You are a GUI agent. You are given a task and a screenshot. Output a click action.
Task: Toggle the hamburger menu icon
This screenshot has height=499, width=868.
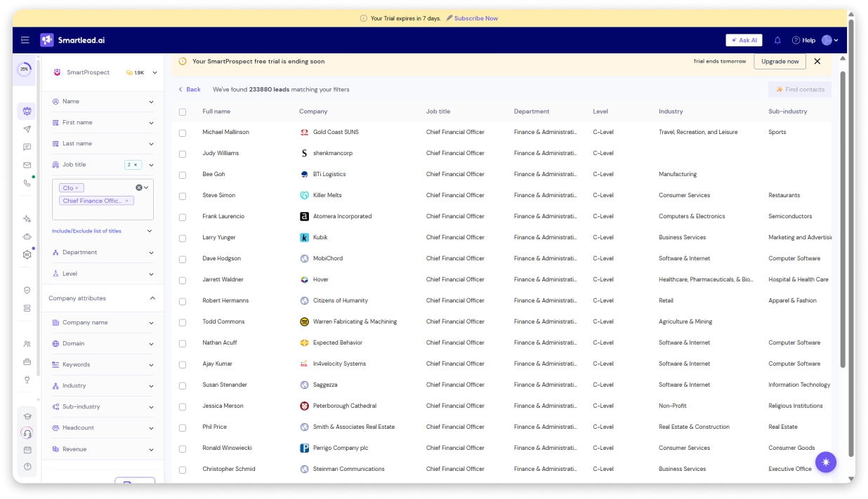[25, 40]
